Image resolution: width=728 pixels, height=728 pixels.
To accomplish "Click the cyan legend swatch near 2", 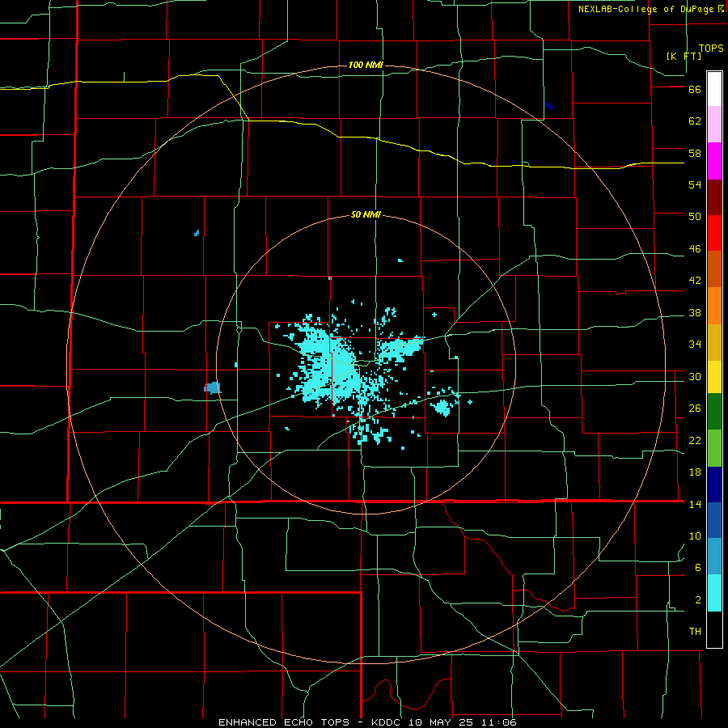I will pyautogui.click(x=714, y=593).
